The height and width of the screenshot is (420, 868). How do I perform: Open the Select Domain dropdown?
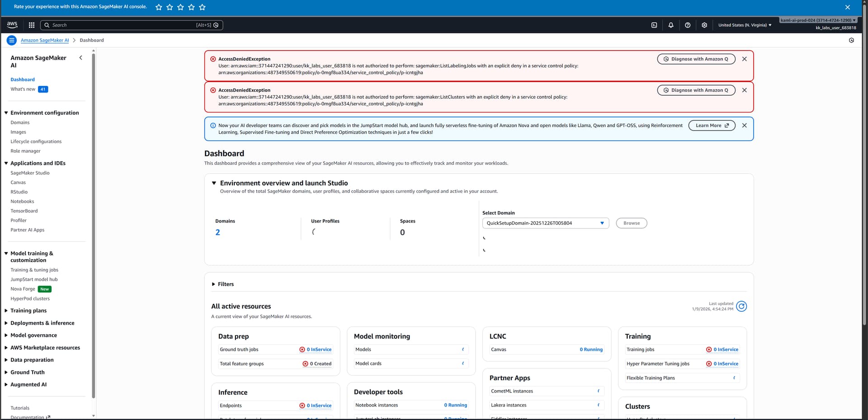(x=546, y=223)
